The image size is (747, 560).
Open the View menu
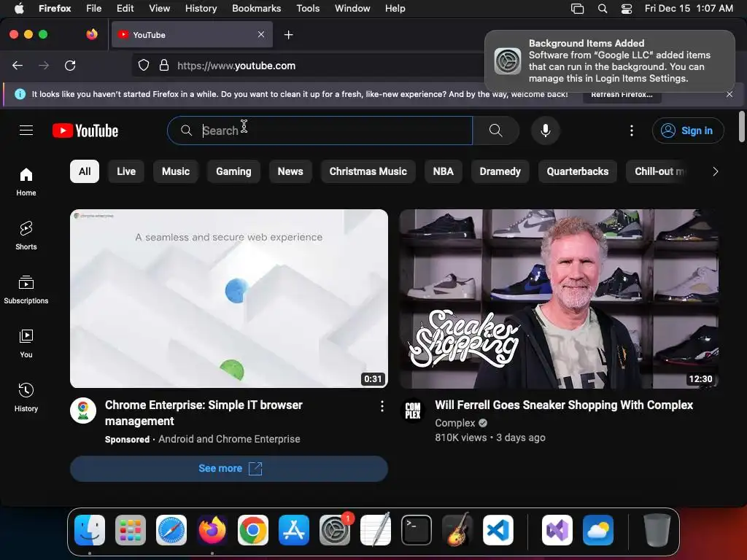click(159, 9)
